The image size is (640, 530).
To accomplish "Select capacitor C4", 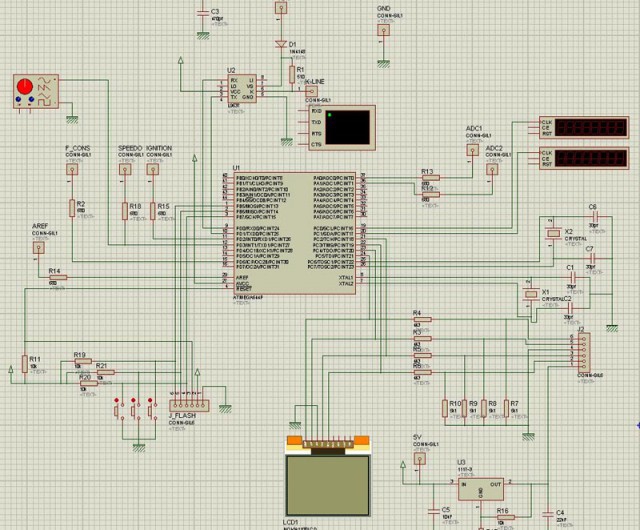I will point(548,514).
